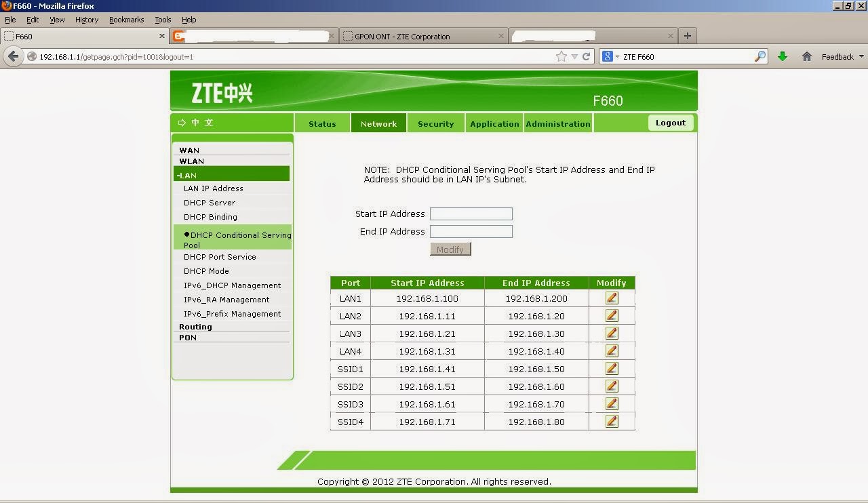Click the edit pencil icon for LAN3

[x=612, y=333]
